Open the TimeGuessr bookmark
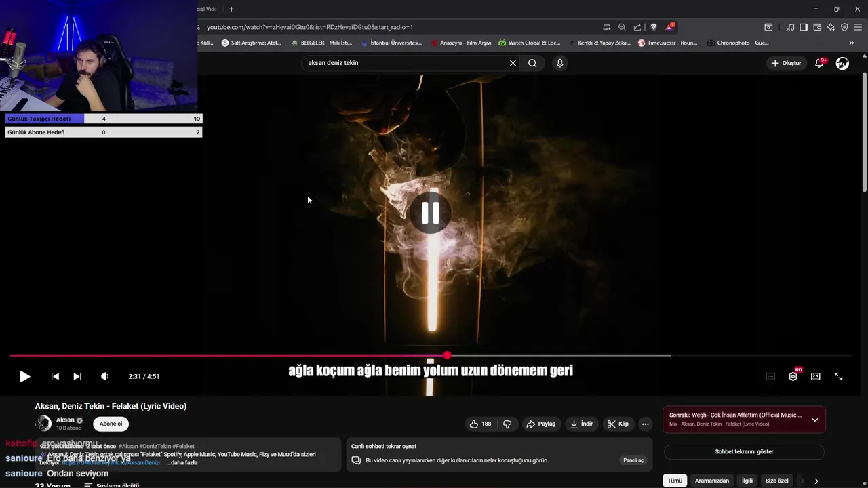The image size is (868, 488). pos(668,43)
